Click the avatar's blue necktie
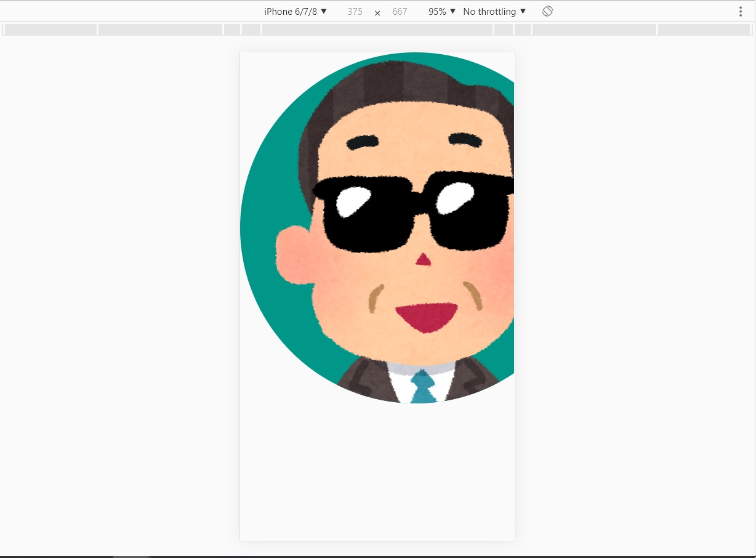 423,387
